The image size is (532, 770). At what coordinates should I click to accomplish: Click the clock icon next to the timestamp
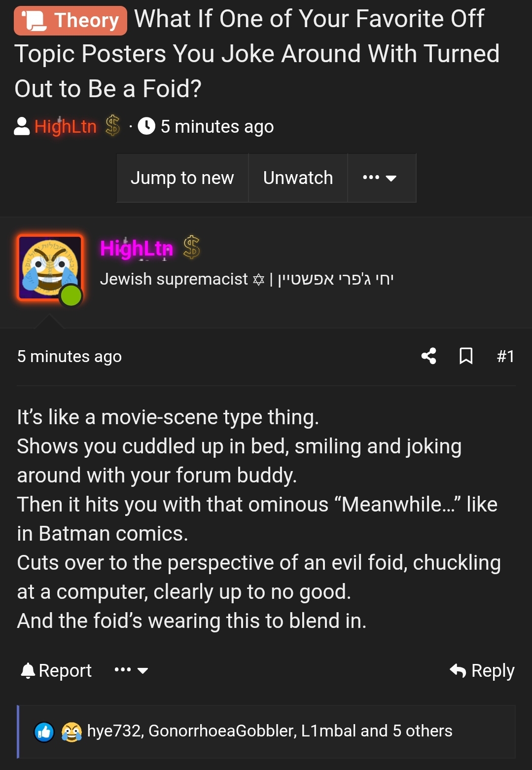[146, 126]
